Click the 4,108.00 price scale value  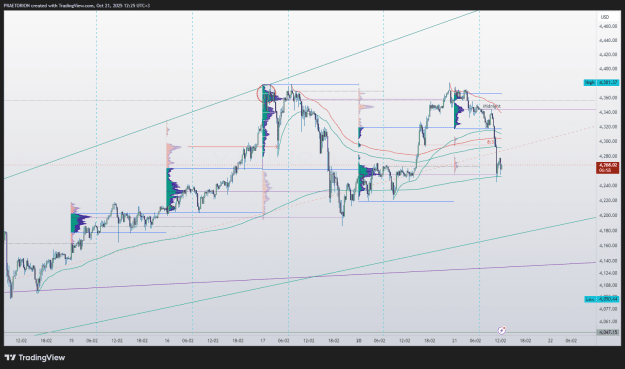[608, 285]
